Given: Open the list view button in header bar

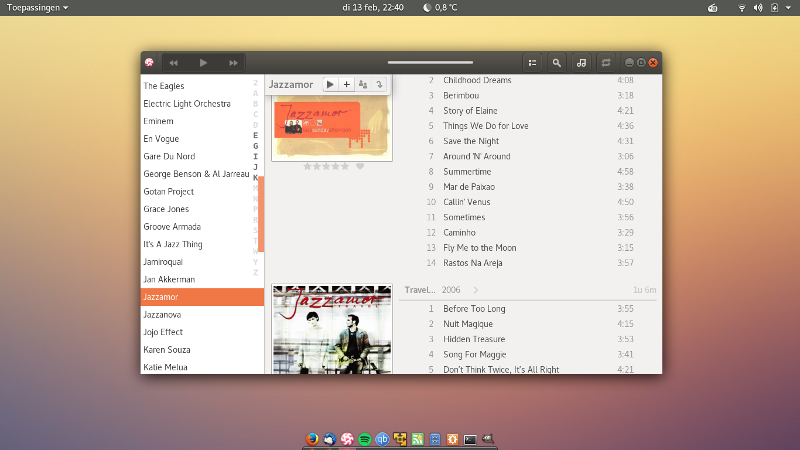Looking at the screenshot, I should point(532,63).
